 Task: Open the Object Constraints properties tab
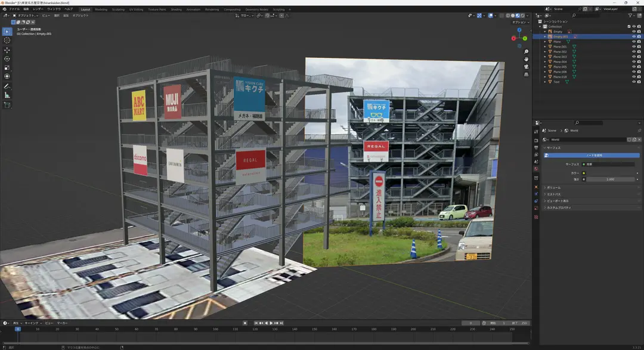(536, 202)
